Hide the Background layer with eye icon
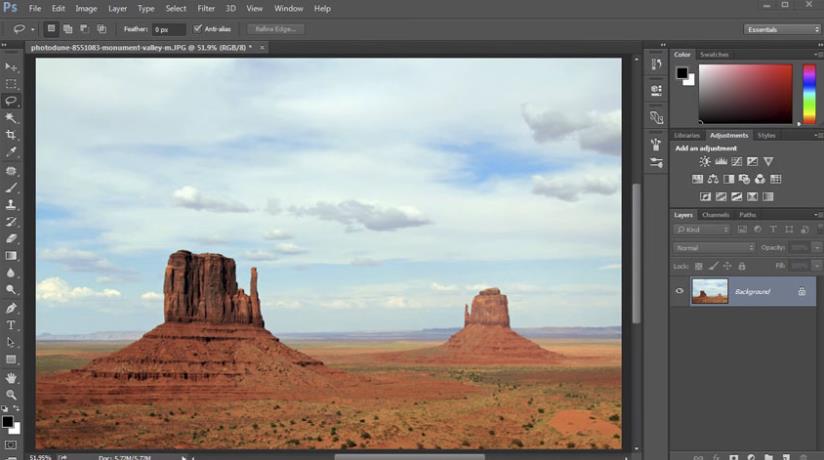The height and width of the screenshot is (460, 824). coord(679,291)
